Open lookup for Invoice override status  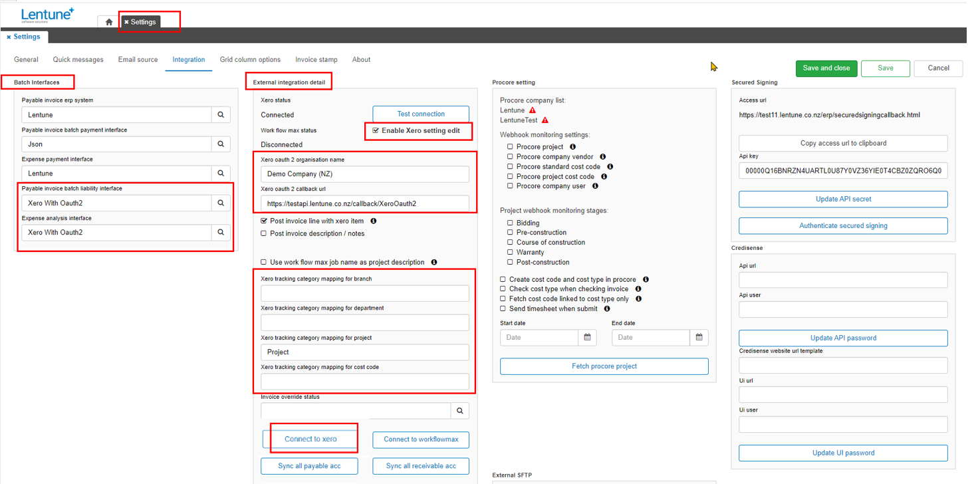tap(460, 412)
